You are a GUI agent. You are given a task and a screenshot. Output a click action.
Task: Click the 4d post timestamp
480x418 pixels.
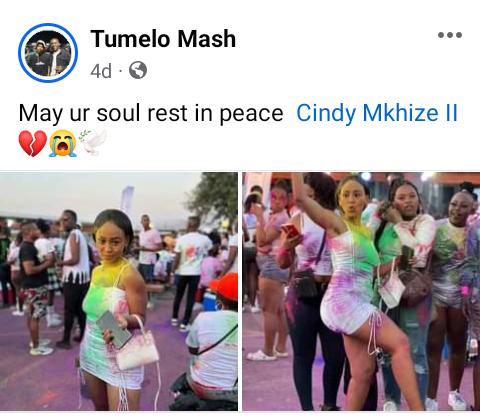(101, 71)
